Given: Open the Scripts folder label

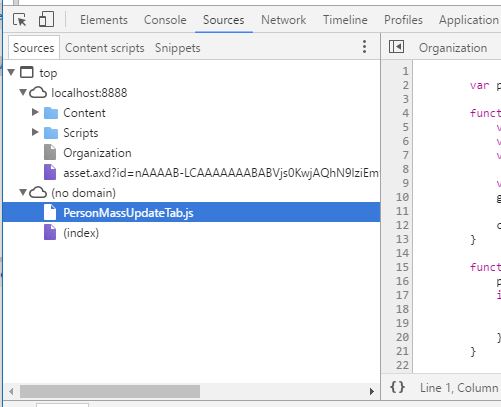Looking at the screenshot, I should (81, 133).
